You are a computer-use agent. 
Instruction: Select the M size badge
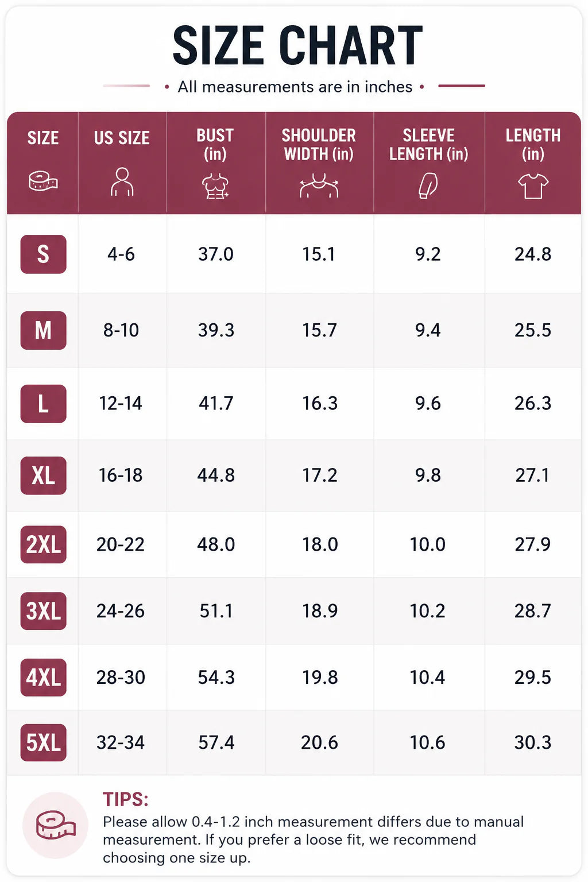(x=43, y=330)
